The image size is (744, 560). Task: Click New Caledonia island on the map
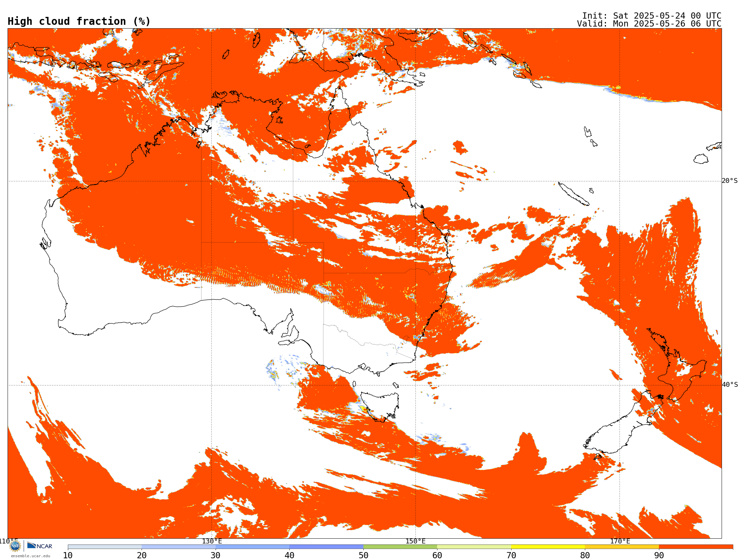point(573,194)
